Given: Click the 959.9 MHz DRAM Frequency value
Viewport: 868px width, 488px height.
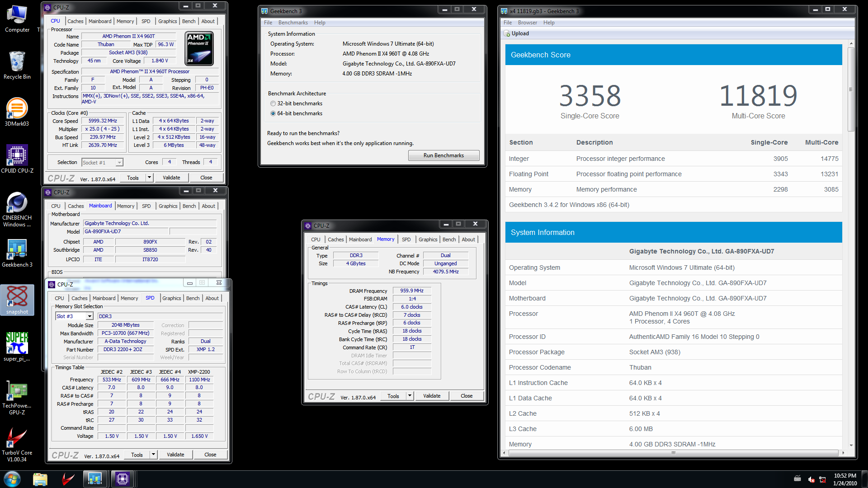Looking at the screenshot, I should 412,291.
